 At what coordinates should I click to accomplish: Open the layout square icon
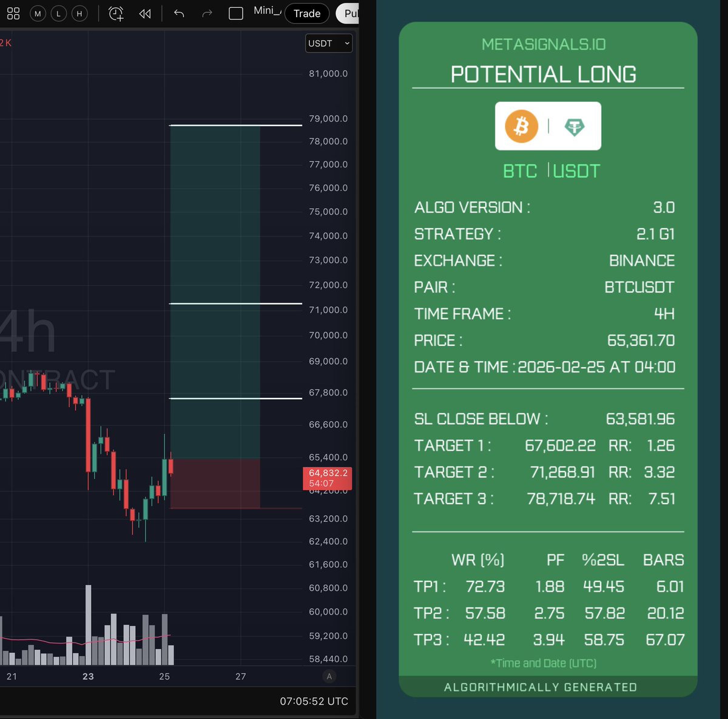coord(236,13)
